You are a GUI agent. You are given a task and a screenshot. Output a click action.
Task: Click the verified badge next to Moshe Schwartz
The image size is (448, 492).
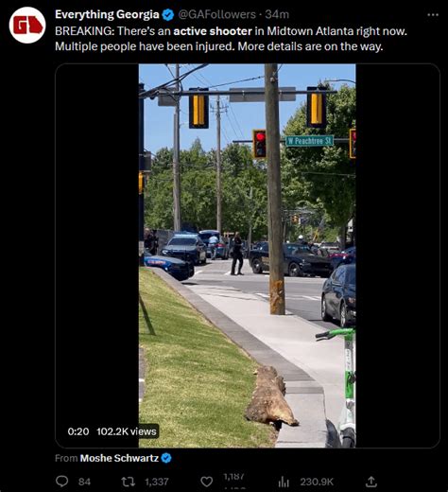[x=166, y=458]
